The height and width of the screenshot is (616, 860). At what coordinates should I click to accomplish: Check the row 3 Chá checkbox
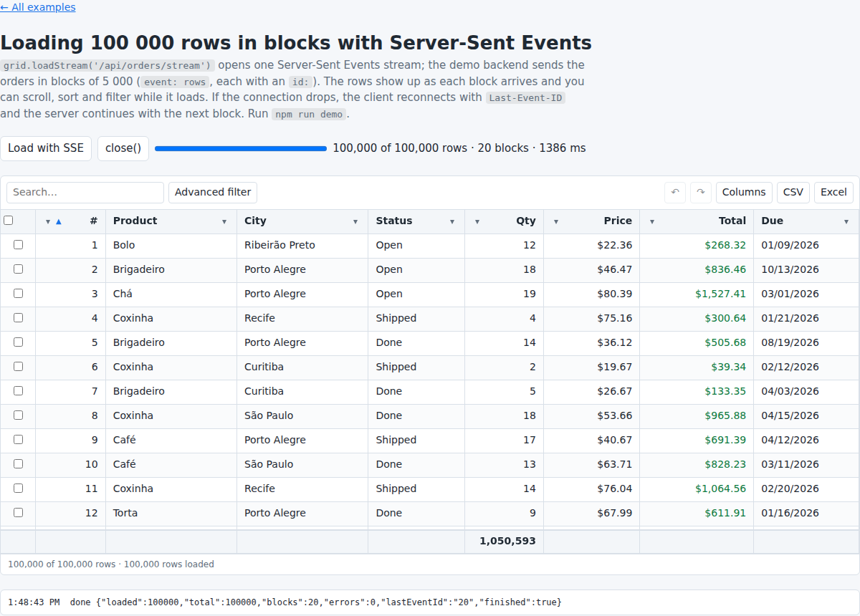[x=18, y=294]
